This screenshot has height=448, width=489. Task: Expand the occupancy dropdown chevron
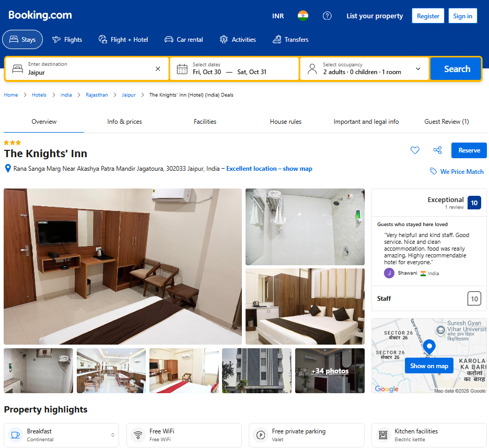[418, 69]
